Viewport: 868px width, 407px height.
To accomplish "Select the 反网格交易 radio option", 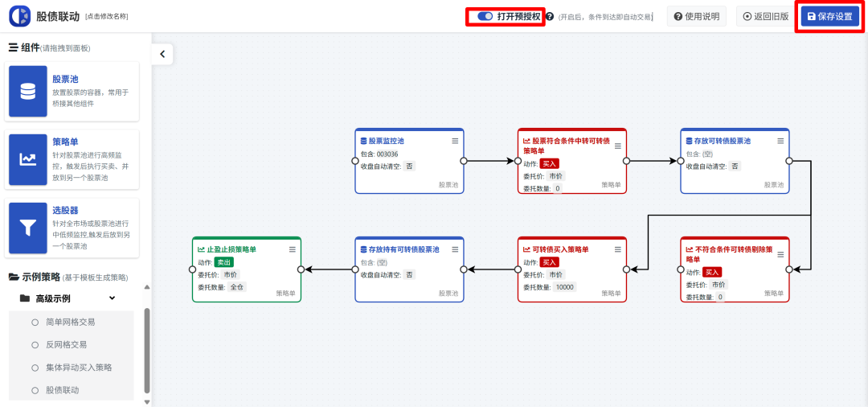I will pyautogui.click(x=35, y=344).
